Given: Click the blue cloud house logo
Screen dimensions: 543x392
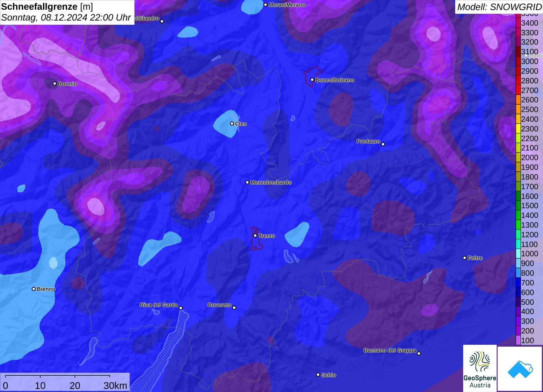Looking at the screenshot, I should (520, 369).
